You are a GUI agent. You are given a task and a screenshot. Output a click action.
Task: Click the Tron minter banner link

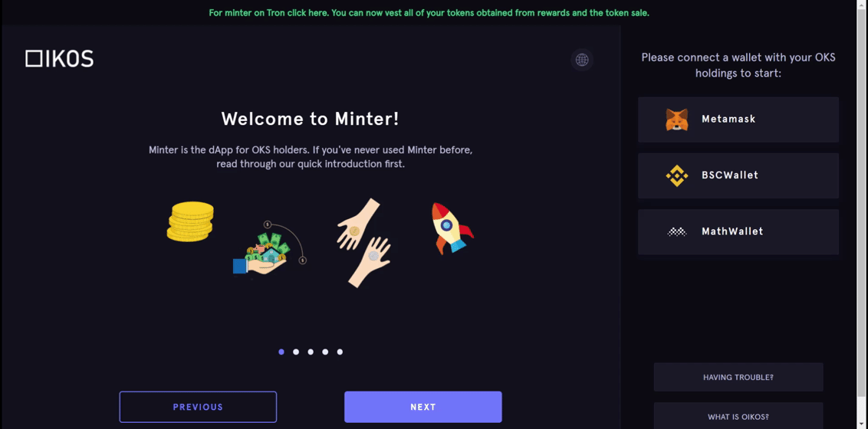coord(429,12)
